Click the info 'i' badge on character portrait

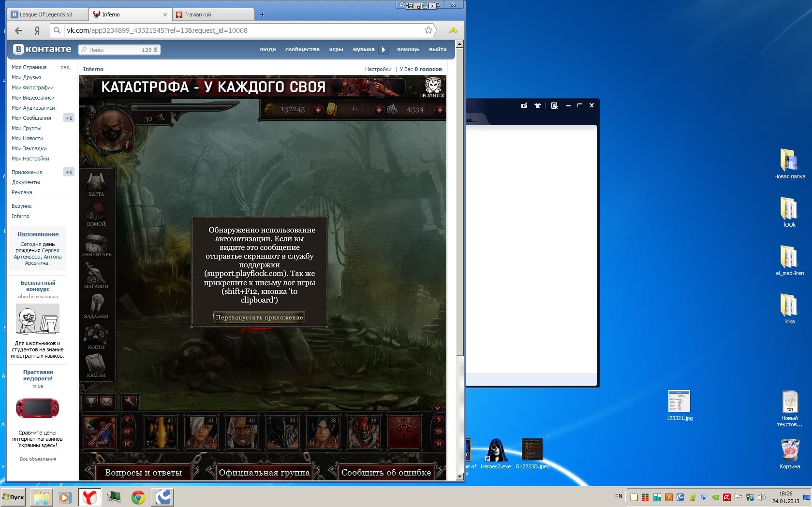pos(127,145)
